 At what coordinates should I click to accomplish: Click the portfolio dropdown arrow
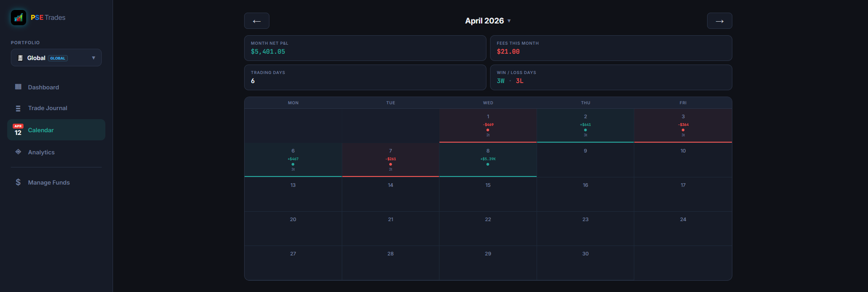94,58
